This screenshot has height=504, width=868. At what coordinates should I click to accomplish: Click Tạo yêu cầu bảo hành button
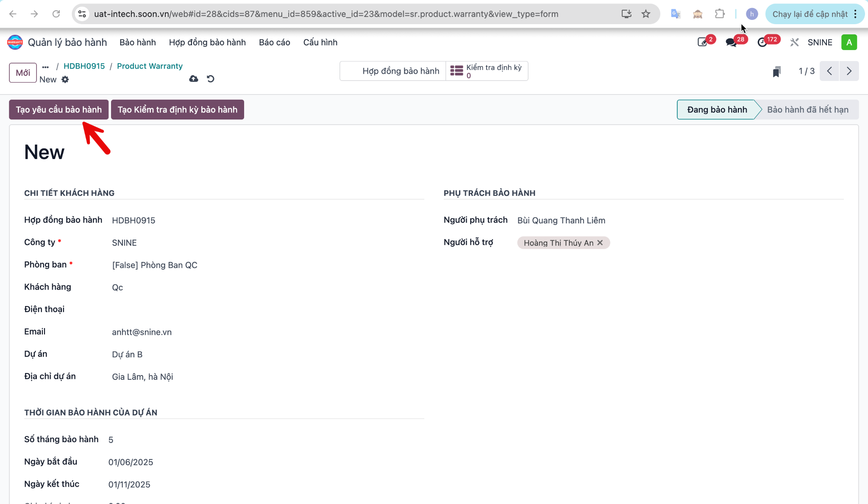click(59, 109)
